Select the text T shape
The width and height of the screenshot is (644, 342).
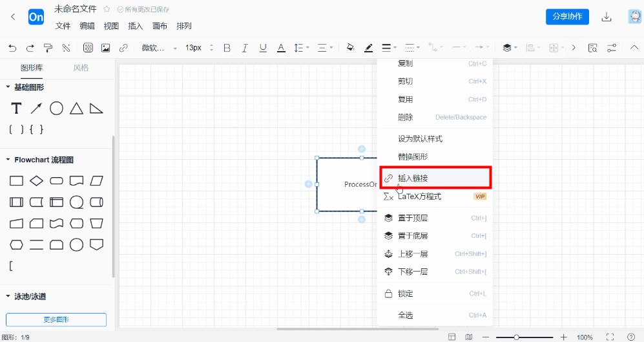(16, 109)
